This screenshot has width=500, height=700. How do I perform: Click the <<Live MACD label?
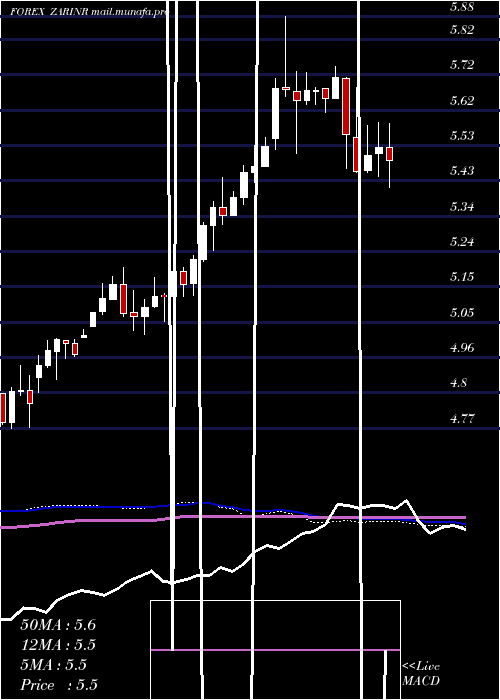(x=421, y=674)
